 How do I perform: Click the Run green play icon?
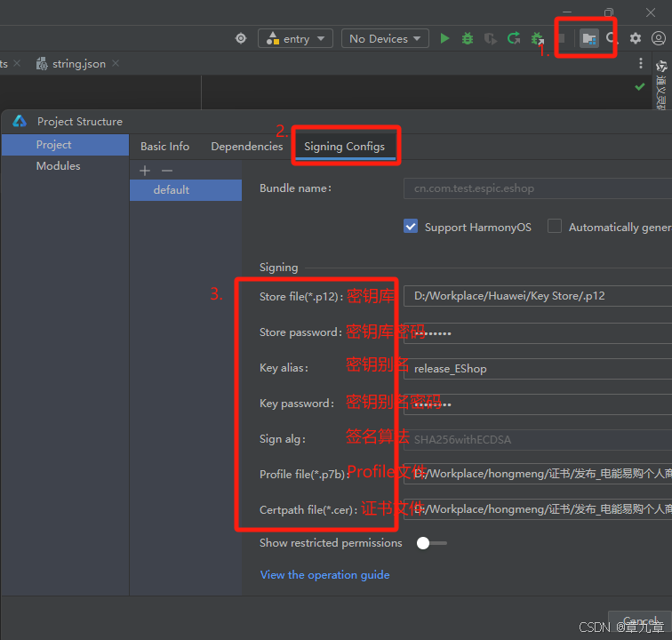444,38
